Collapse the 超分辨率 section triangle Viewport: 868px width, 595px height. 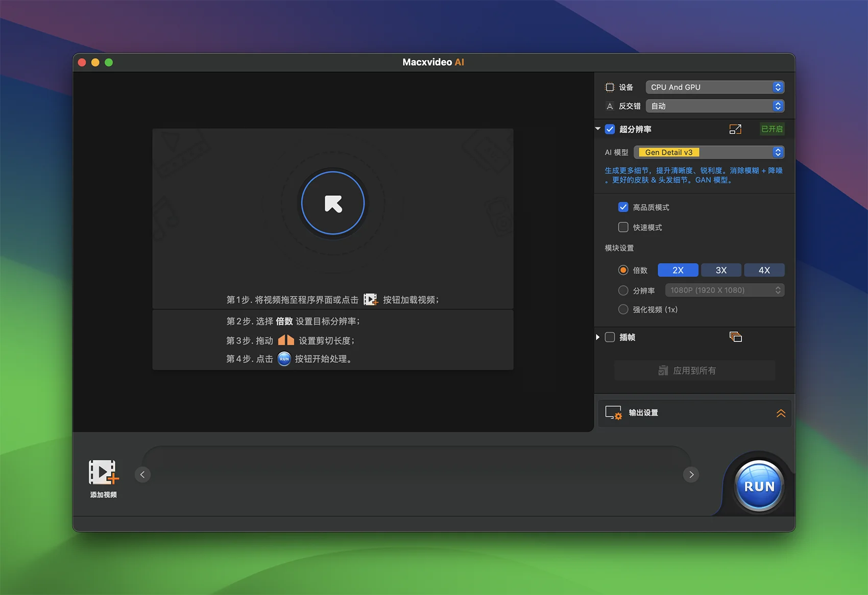pyautogui.click(x=598, y=129)
